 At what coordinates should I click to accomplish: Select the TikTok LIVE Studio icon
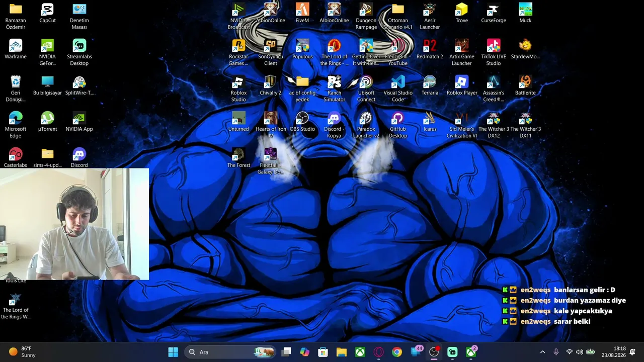pos(494,53)
